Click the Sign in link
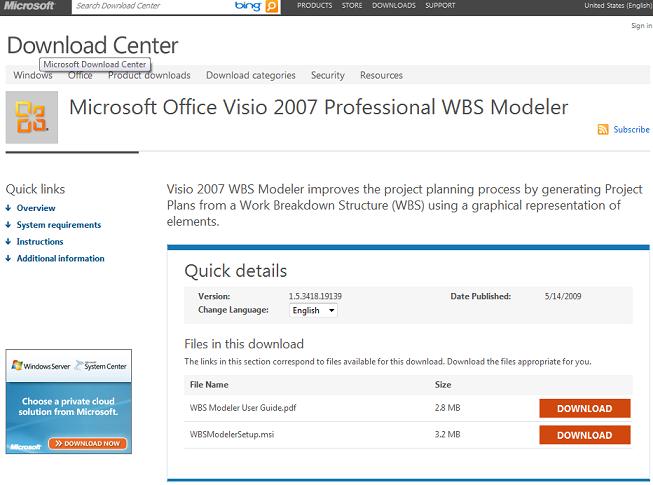Screen dimensions: 653x485 [641, 26]
